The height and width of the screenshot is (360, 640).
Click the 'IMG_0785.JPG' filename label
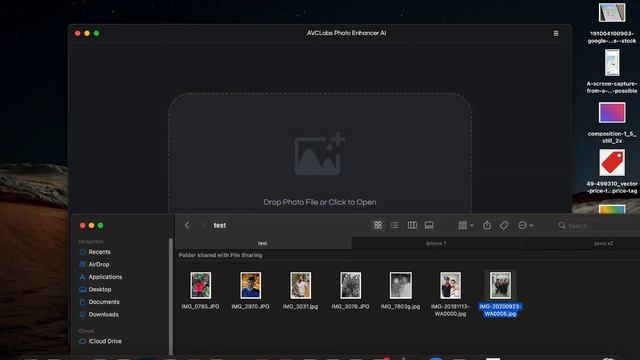(200, 307)
